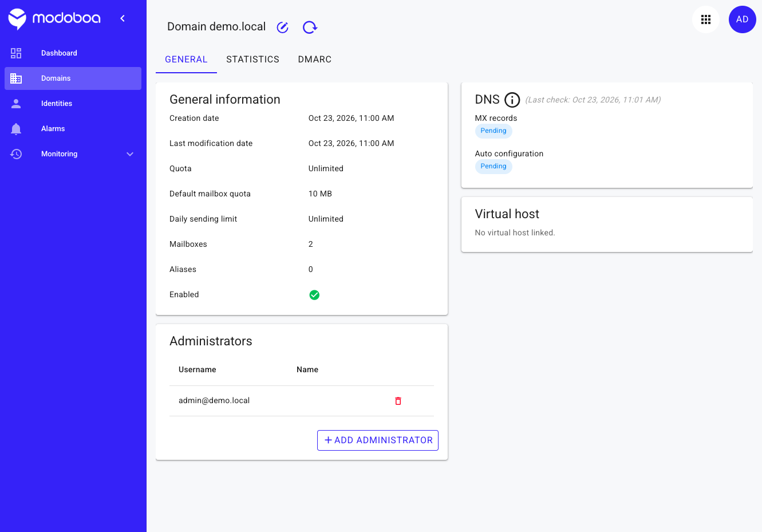Image resolution: width=762 pixels, height=532 pixels.
Task: Click the Auto configuration Pending badge
Action: coord(493,167)
